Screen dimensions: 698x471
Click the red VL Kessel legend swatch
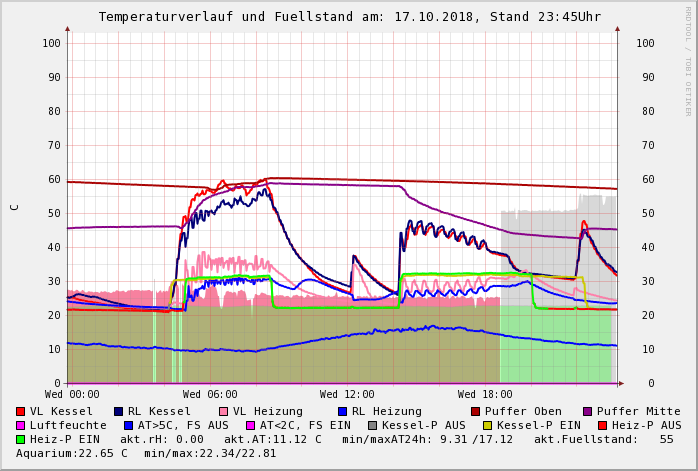pos(21,411)
